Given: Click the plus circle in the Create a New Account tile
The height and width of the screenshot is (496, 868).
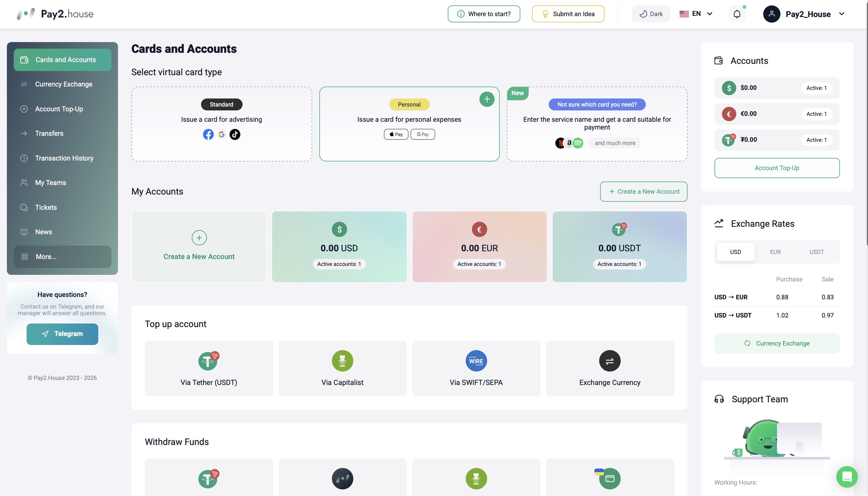Looking at the screenshot, I should pyautogui.click(x=199, y=238).
